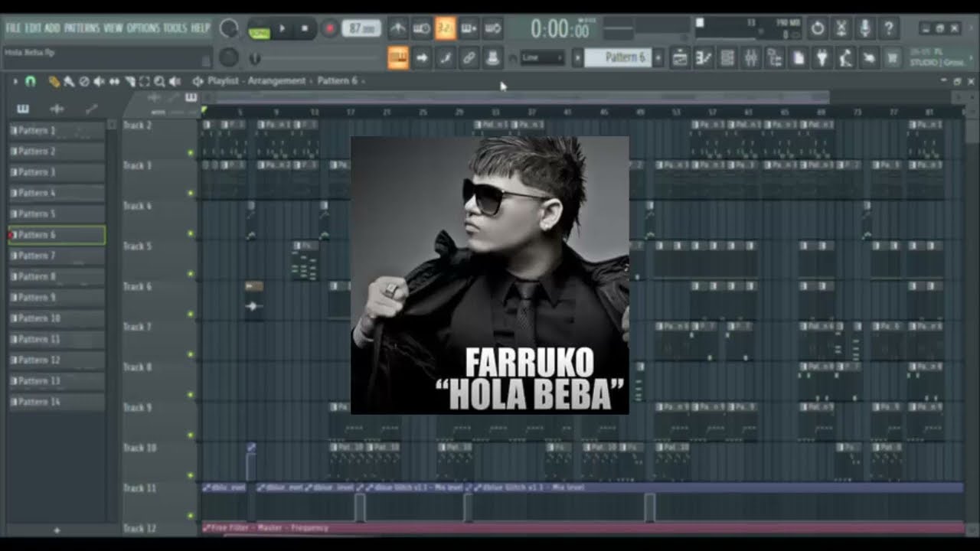The height and width of the screenshot is (551, 980).
Task: Open the Mixer view icon
Action: coord(751,57)
